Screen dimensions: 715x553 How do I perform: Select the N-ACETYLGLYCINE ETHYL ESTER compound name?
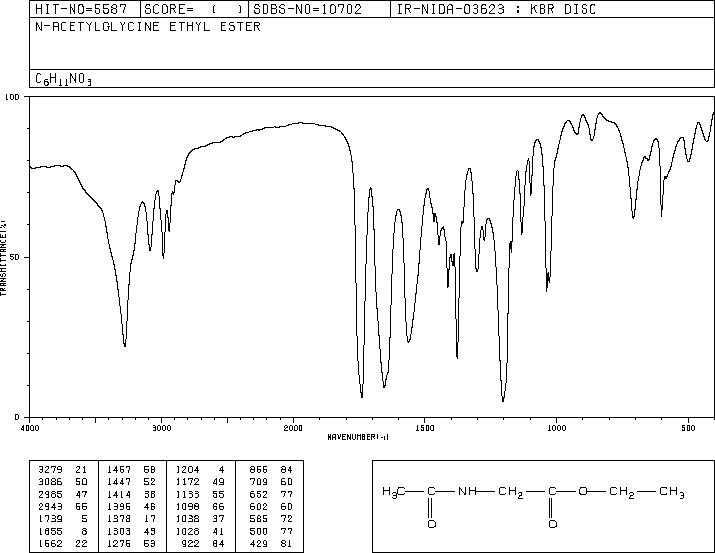point(148,27)
